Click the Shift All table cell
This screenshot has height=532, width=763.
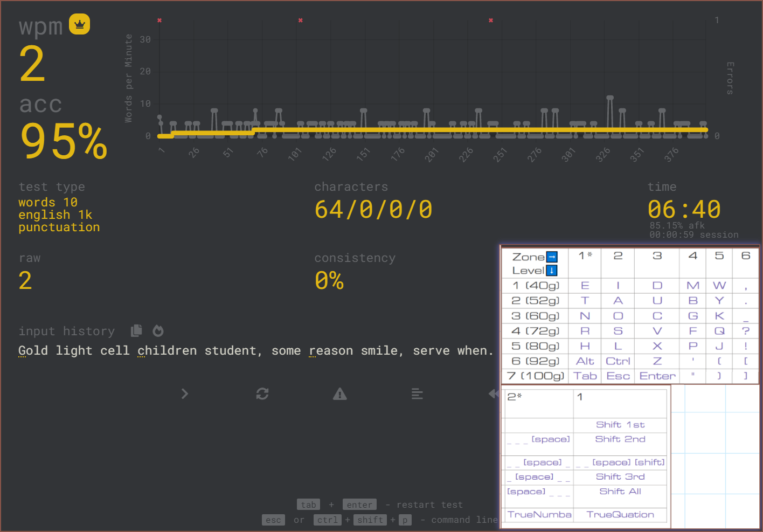pos(620,492)
